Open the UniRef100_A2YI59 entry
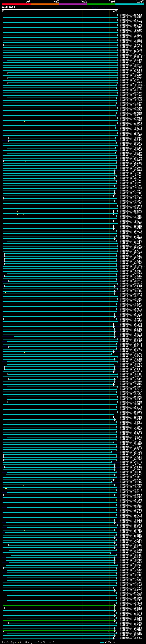This screenshot has width=146, height=644. [131, 321]
